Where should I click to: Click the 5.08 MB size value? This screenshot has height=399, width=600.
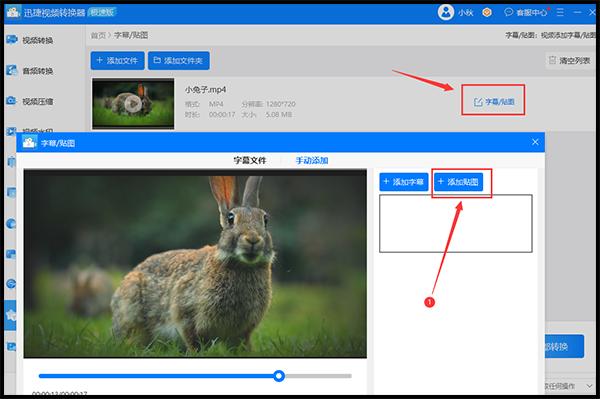click(x=279, y=114)
